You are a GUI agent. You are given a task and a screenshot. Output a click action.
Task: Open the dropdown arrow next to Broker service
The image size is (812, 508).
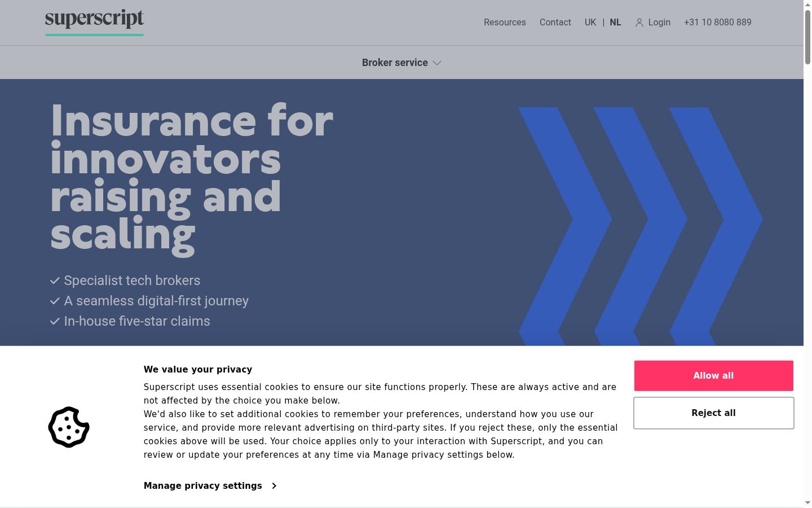click(x=437, y=63)
